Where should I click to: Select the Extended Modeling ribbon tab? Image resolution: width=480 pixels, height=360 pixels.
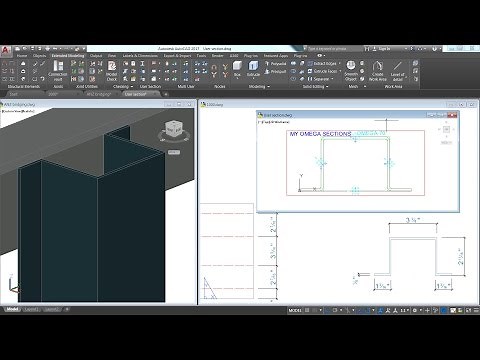pos(68,56)
